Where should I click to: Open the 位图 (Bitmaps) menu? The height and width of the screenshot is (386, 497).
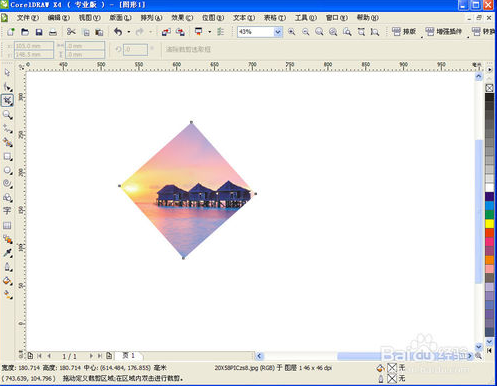tap(213, 18)
